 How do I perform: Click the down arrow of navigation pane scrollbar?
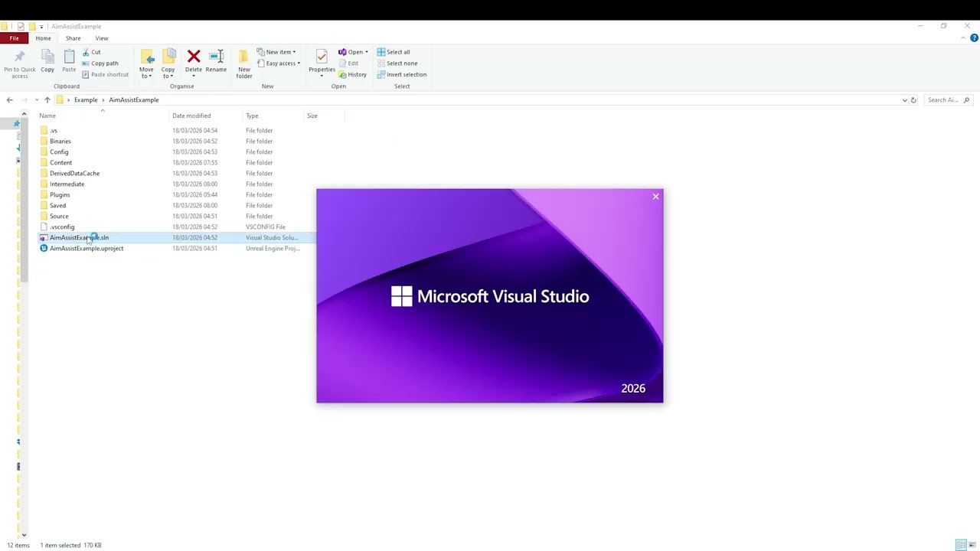click(24, 535)
